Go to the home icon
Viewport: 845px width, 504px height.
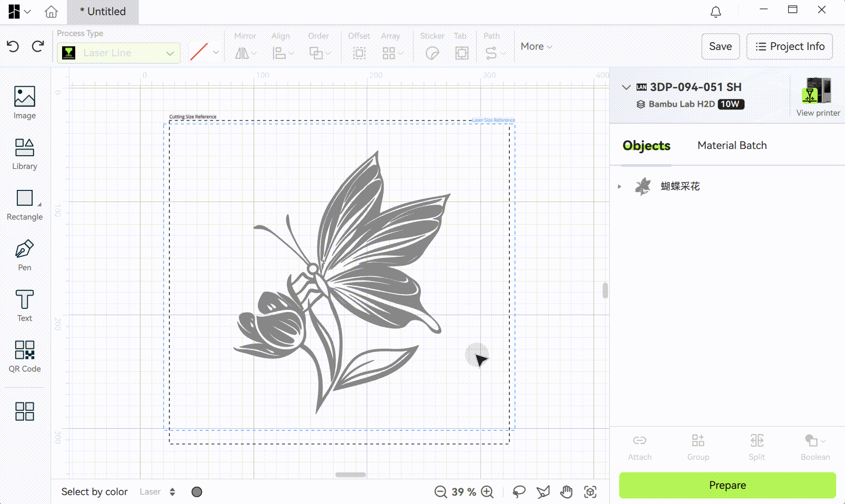click(x=51, y=12)
